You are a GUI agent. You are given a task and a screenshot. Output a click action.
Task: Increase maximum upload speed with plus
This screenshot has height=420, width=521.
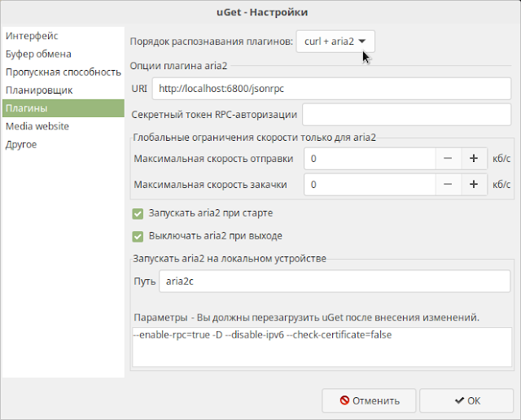474,159
